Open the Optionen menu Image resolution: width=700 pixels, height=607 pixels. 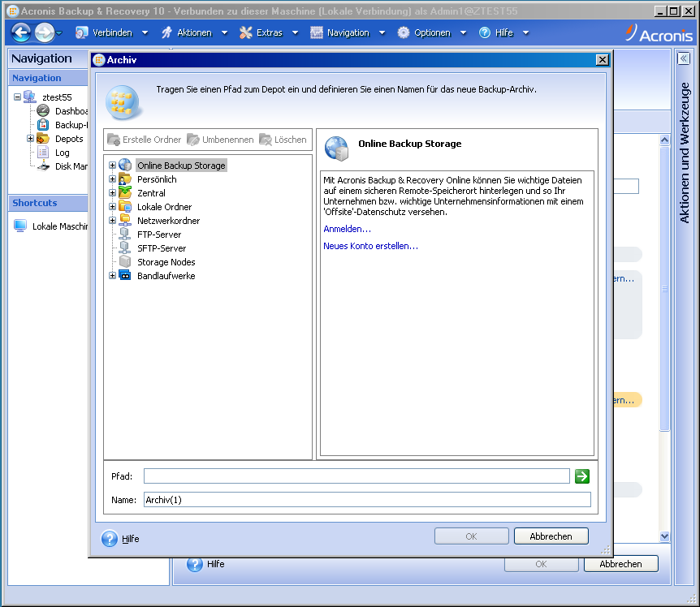click(432, 32)
